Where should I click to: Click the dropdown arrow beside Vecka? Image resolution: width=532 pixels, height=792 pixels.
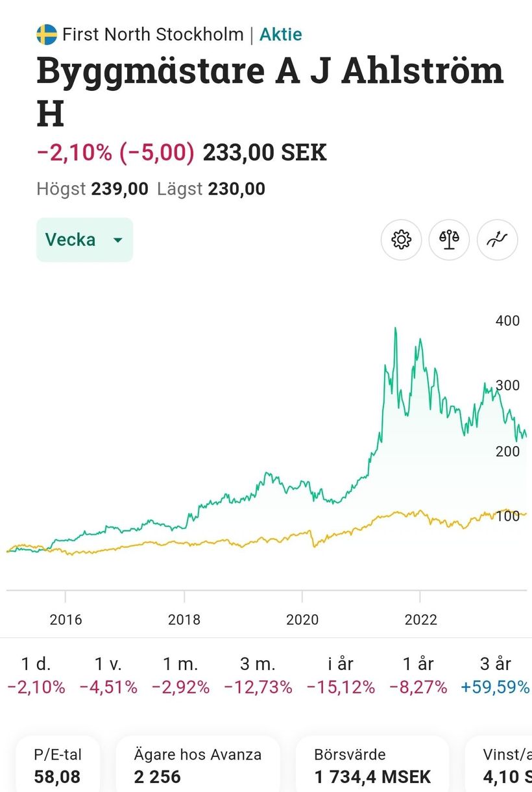[x=117, y=240]
